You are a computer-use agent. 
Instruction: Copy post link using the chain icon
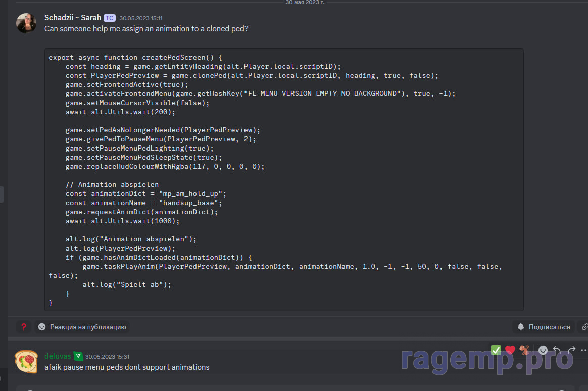click(x=584, y=327)
